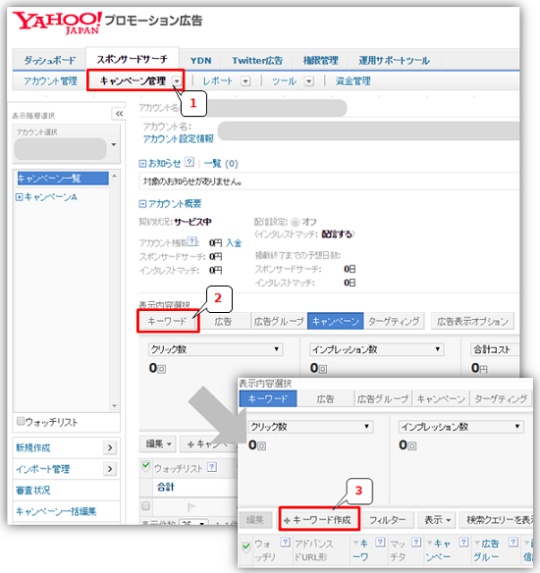Open help icon next to お知らせ
Image resolution: width=540 pixels, height=573 pixels.
pyautogui.click(x=189, y=162)
